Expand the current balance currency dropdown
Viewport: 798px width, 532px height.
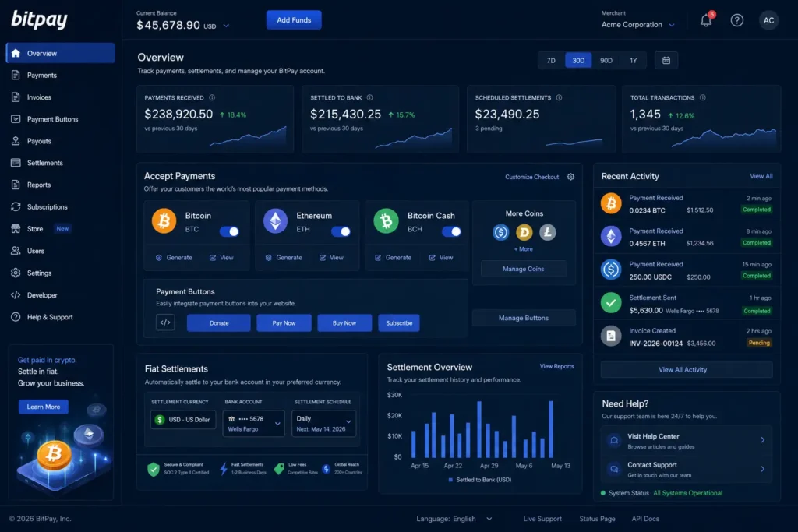click(226, 26)
